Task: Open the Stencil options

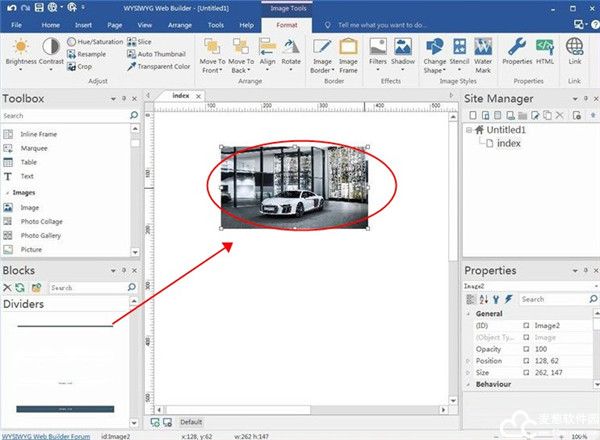Action: pos(459,54)
